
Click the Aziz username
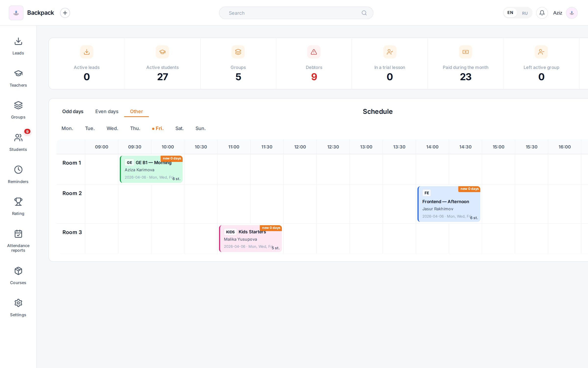[558, 13]
